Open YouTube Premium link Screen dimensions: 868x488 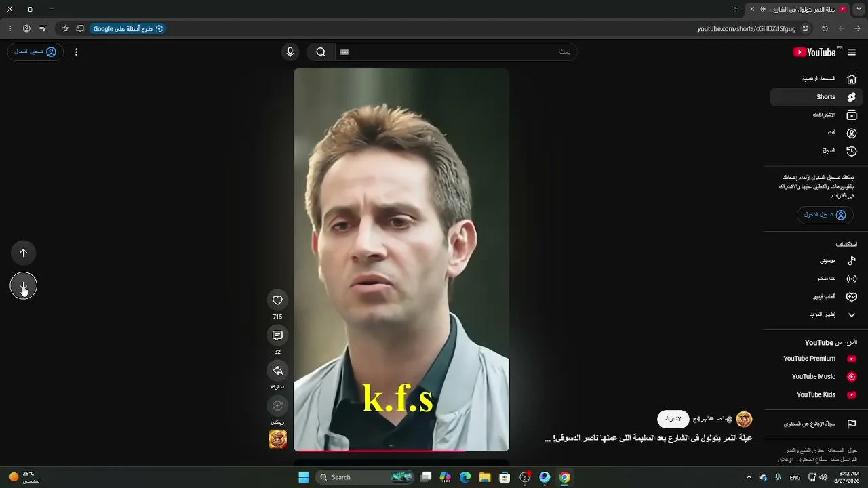coord(815,359)
